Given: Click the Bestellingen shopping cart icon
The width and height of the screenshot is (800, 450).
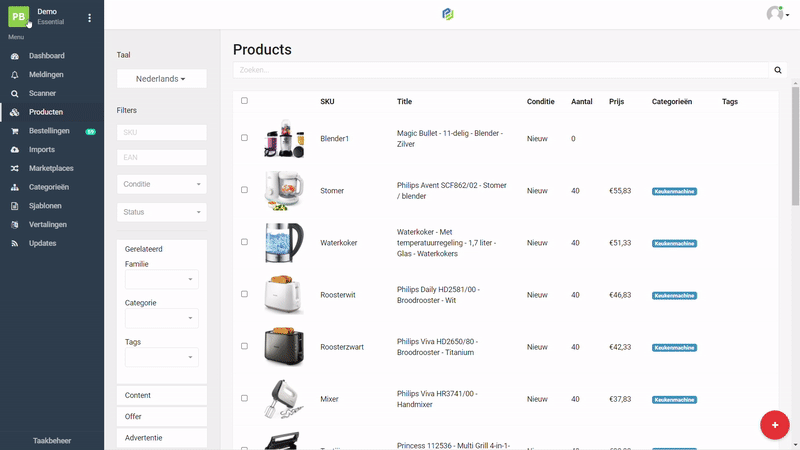Looking at the screenshot, I should click(x=15, y=131).
